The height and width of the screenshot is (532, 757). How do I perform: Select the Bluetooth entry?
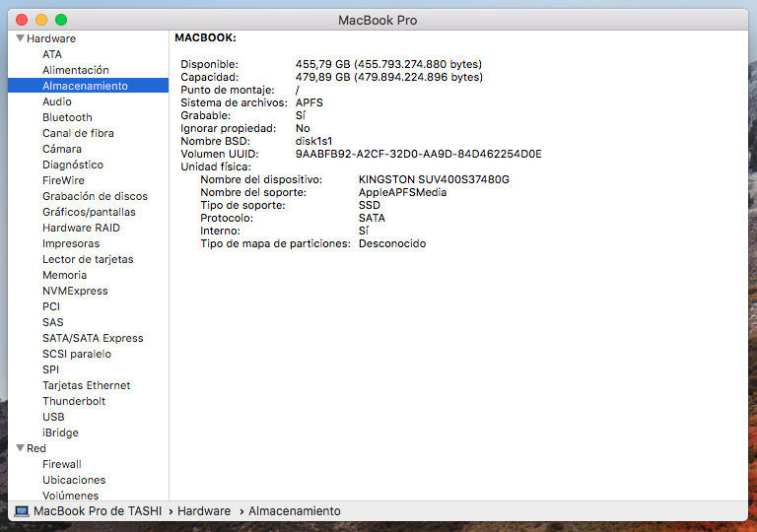point(67,117)
